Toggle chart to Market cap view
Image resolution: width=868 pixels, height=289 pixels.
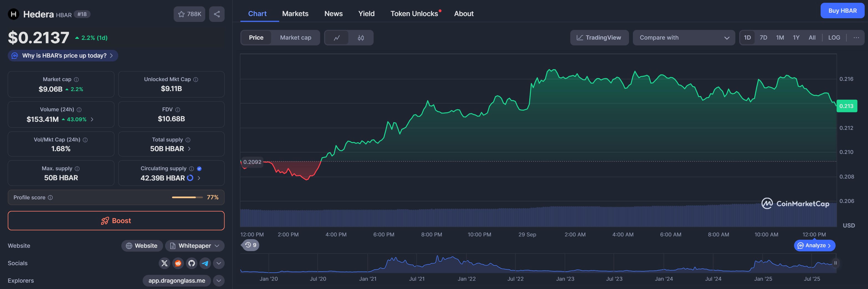coord(295,38)
